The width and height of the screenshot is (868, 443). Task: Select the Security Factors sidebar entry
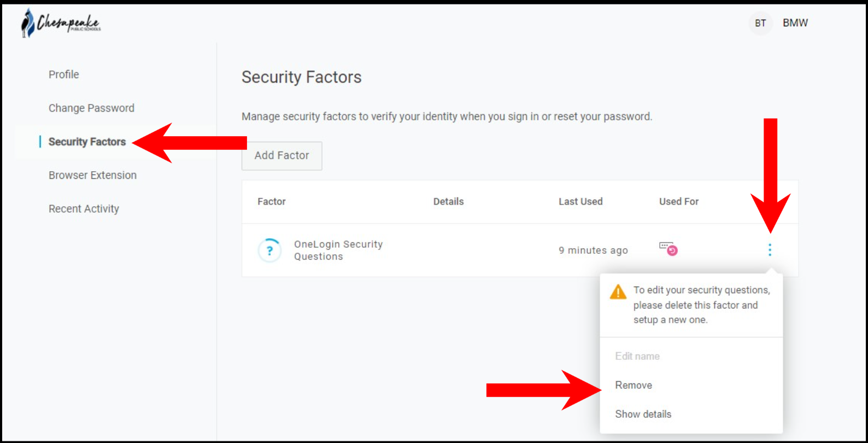[x=87, y=142]
